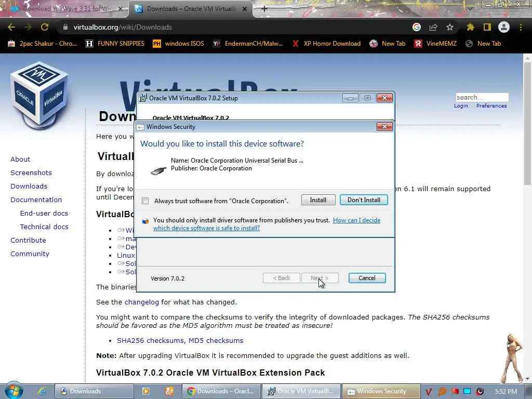Screen dimensions: 532x399
Task: Click the orange magnifier tray icon
Action: (x=442, y=392)
